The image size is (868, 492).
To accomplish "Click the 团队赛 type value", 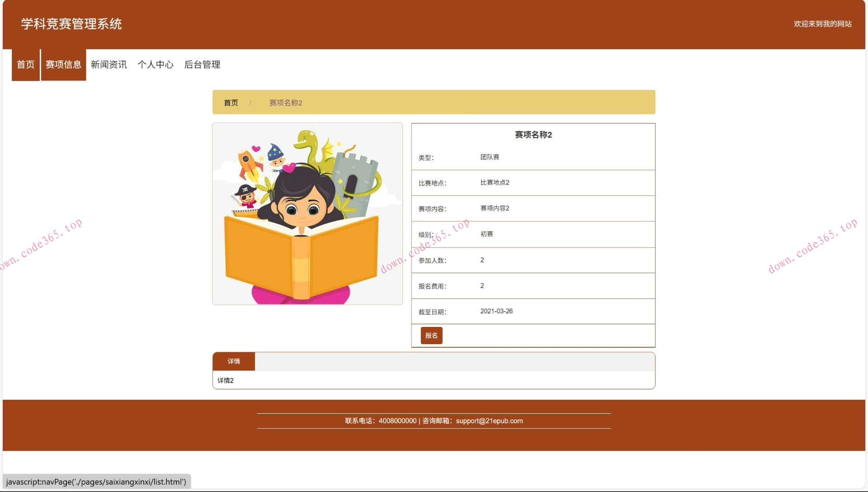I will pyautogui.click(x=491, y=157).
